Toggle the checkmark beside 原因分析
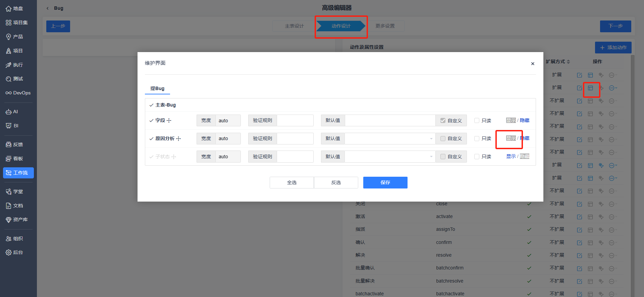644x297 pixels. [151, 138]
